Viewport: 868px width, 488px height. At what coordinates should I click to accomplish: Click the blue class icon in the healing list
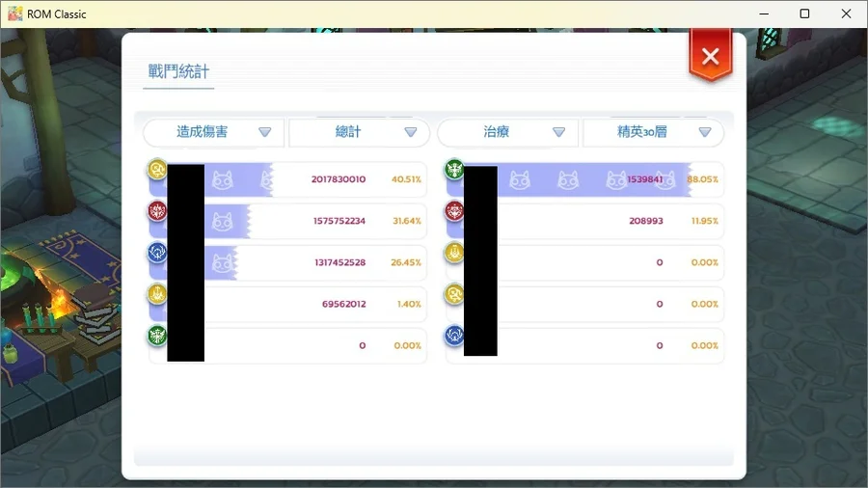pos(453,337)
